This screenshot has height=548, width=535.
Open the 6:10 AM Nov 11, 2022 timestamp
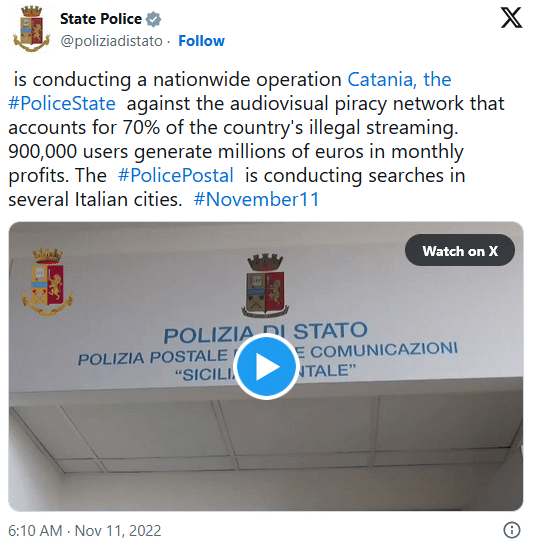tap(85, 531)
